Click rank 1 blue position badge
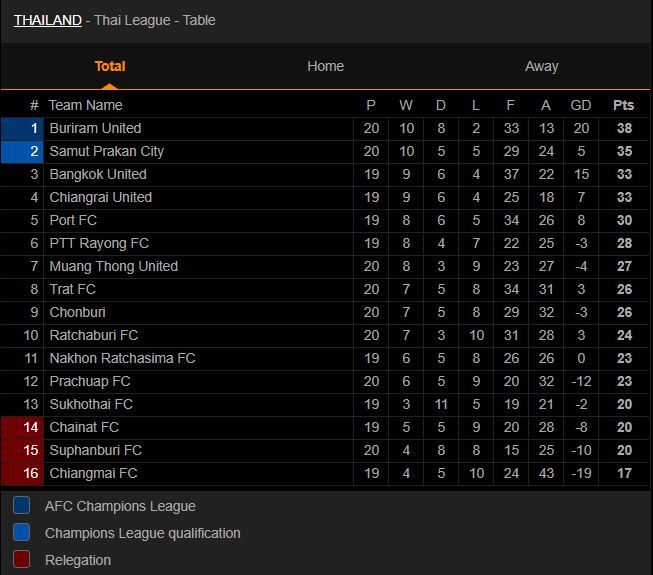The width and height of the screenshot is (653, 575). (21, 128)
